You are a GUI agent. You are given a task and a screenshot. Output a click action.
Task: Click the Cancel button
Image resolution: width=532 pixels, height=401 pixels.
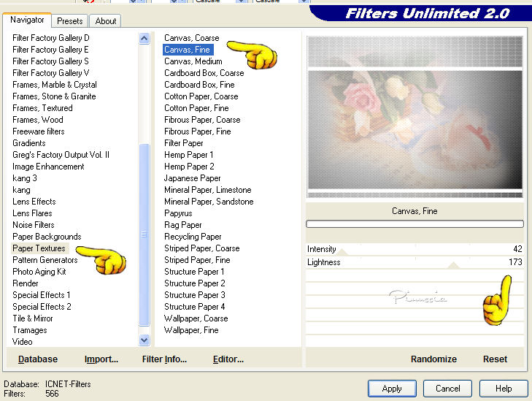(447, 389)
